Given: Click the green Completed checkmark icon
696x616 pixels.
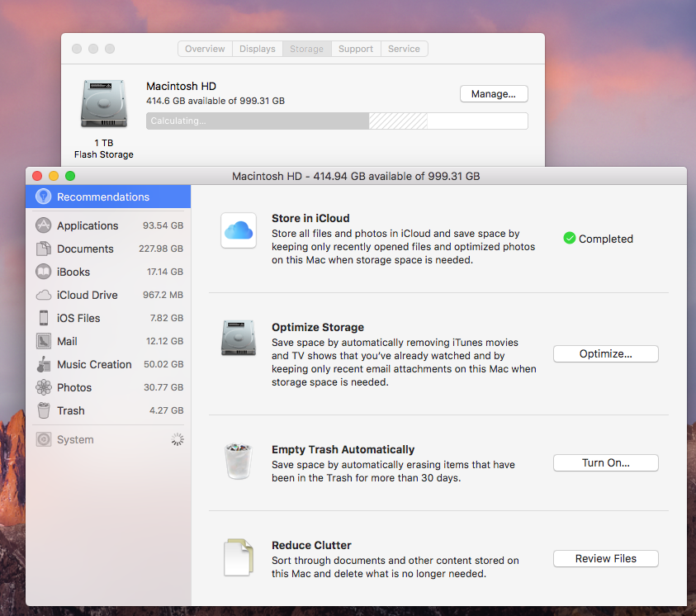Looking at the screenshot, I should (x=569, y=239).
